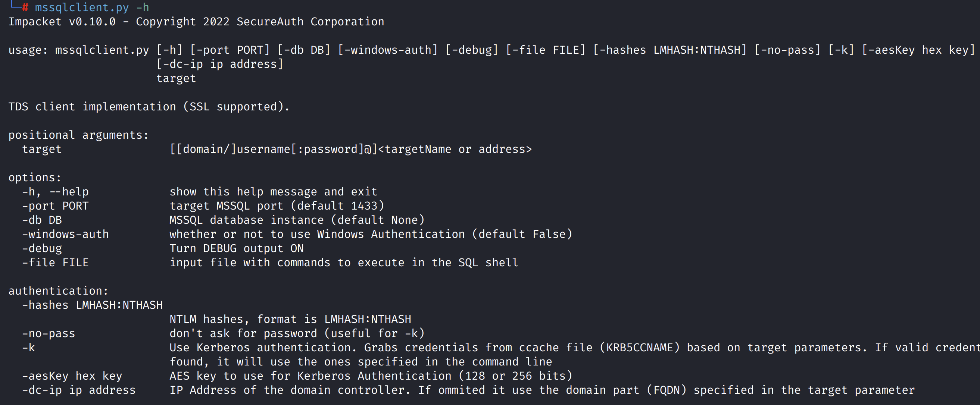Click the -h, --help option

[55, 192]
